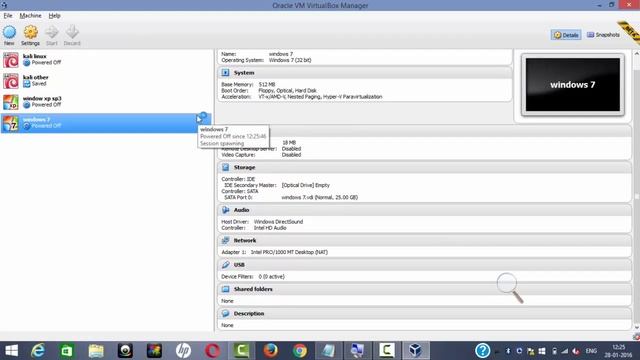Open the Windows Start button

pos(11,351)
